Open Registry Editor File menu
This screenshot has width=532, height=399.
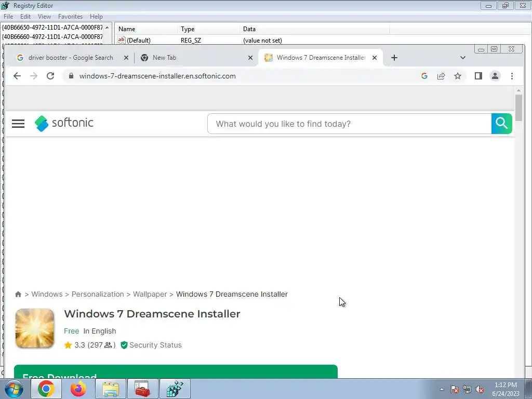[8, 16]
